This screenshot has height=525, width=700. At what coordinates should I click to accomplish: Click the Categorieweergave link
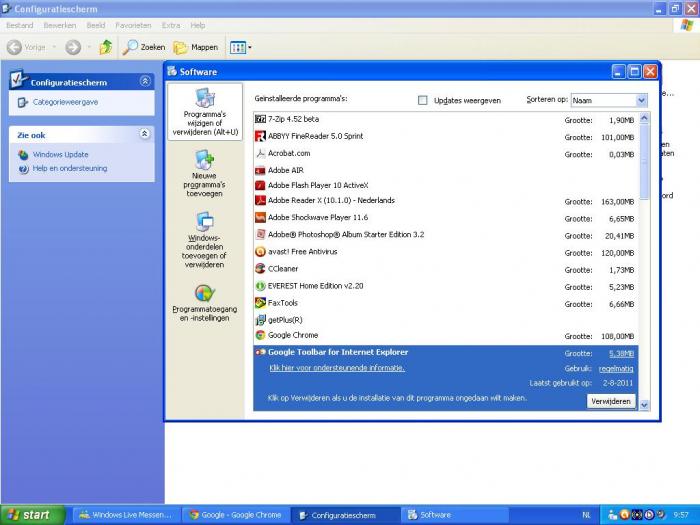pyautogui.click(x=65, y=102)
